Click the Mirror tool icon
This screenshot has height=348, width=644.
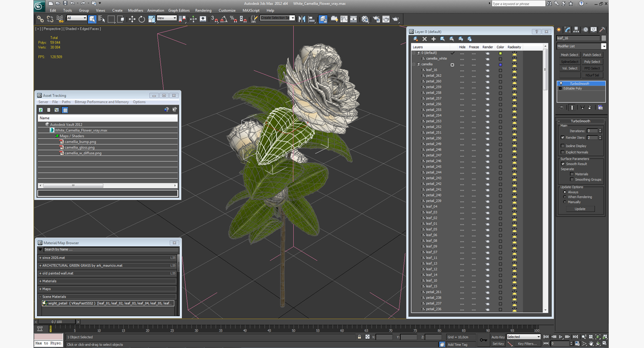point(302,19)
